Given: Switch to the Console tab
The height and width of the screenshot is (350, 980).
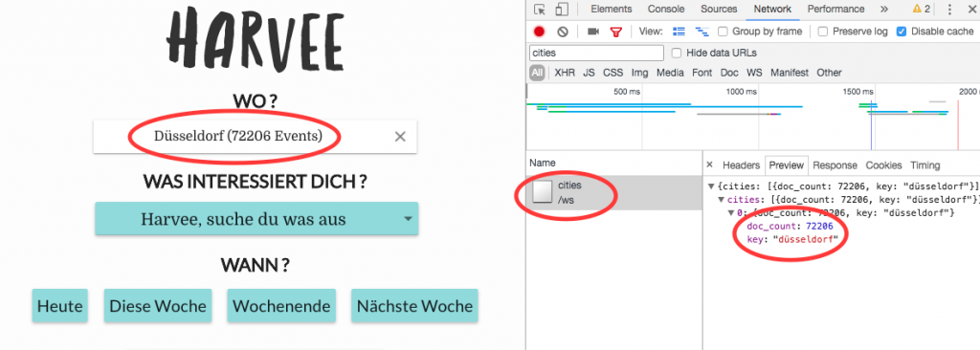Looking at the screenshot, I should [x=666, y=10].
